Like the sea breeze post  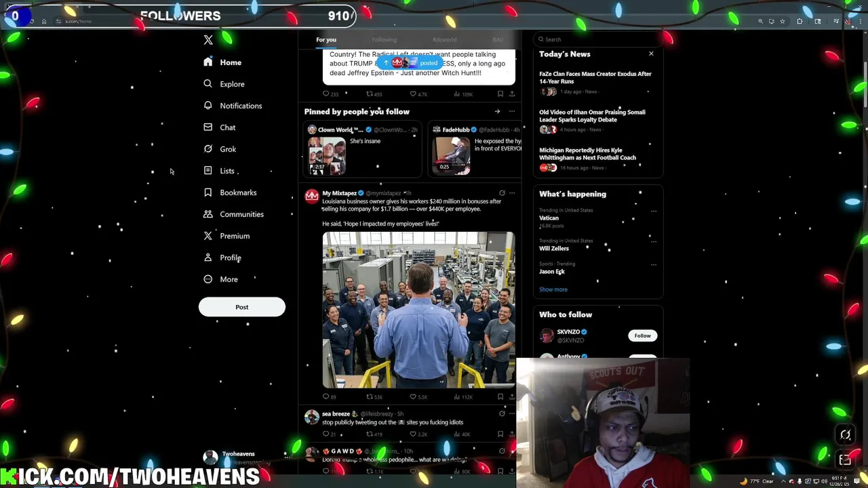(x=418, y=434)
